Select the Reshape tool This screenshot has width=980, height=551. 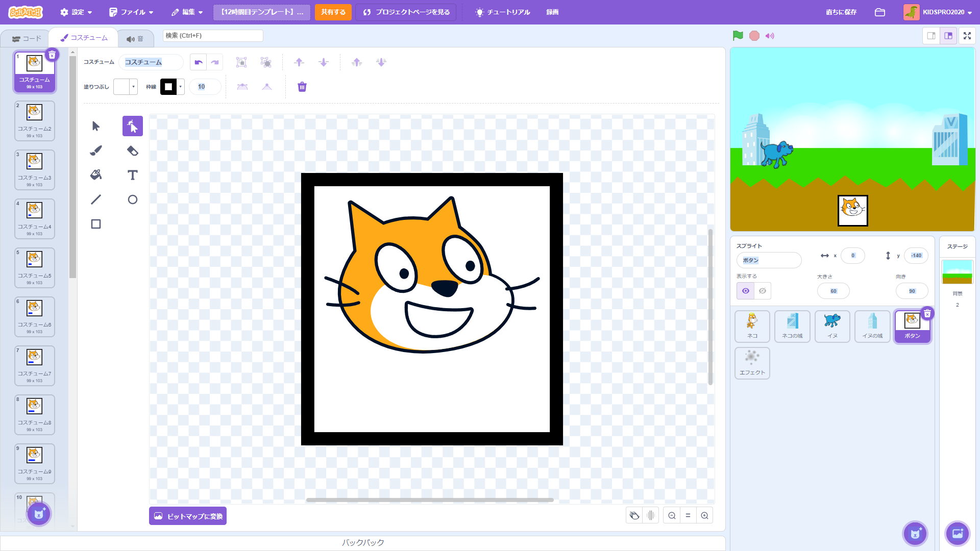(132, 126)
